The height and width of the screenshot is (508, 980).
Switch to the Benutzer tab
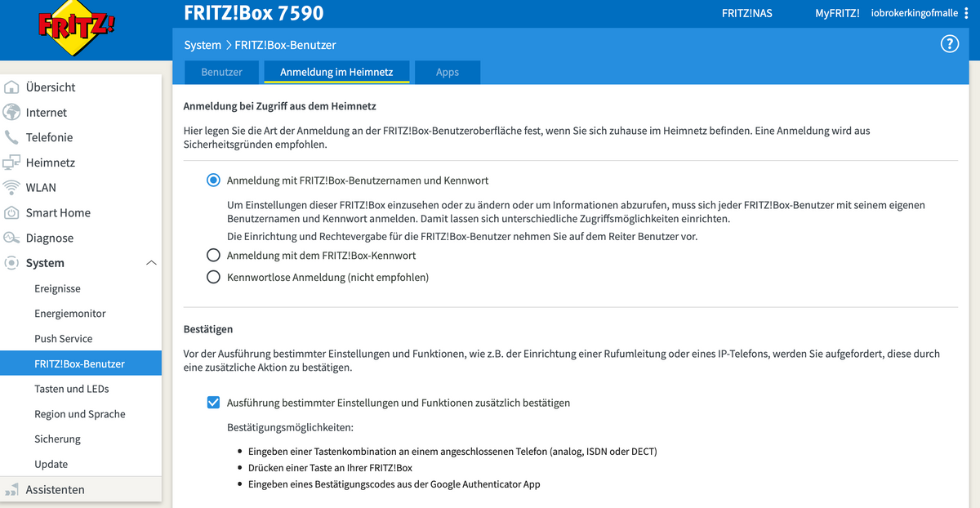tap(221, 72)
